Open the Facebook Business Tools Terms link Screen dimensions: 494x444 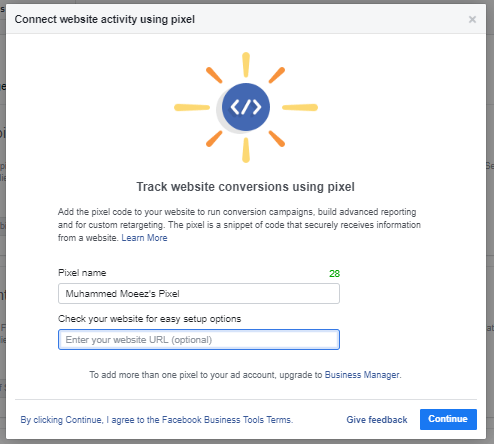pyautogui.click(x=156, y=420)
